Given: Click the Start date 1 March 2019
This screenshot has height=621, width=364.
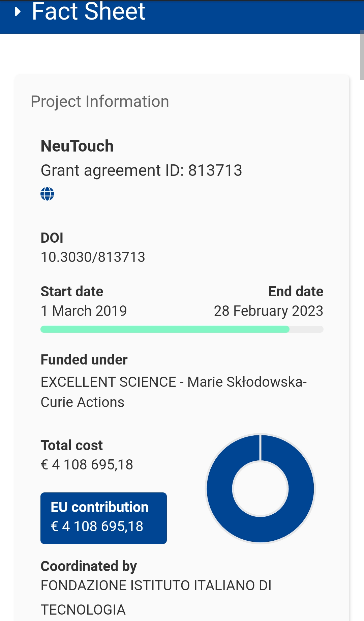Looking at the screenshot, I should click(84, 310).
